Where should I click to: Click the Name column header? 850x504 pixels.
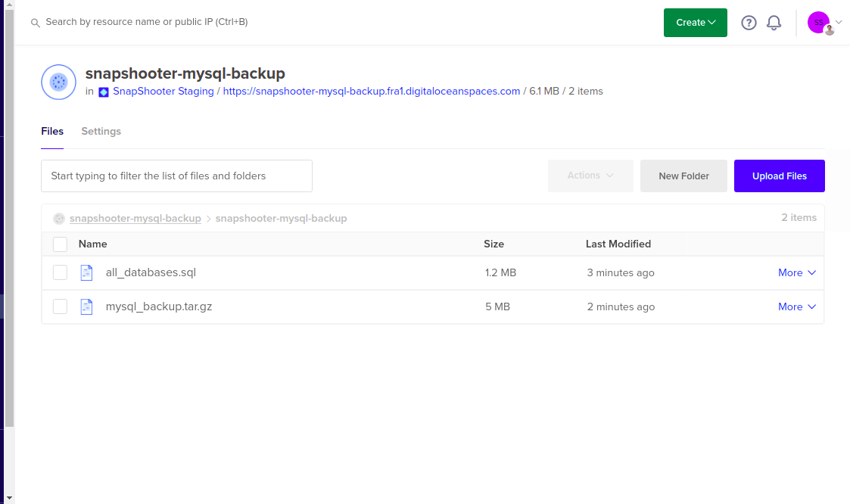coord(92,244)
